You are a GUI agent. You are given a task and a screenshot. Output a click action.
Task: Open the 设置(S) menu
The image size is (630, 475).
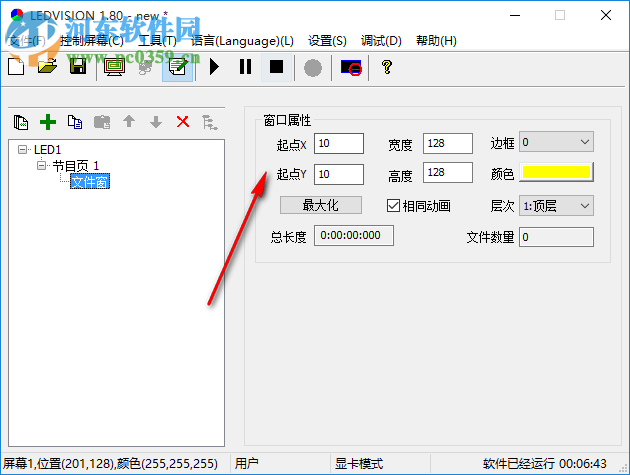327,41
